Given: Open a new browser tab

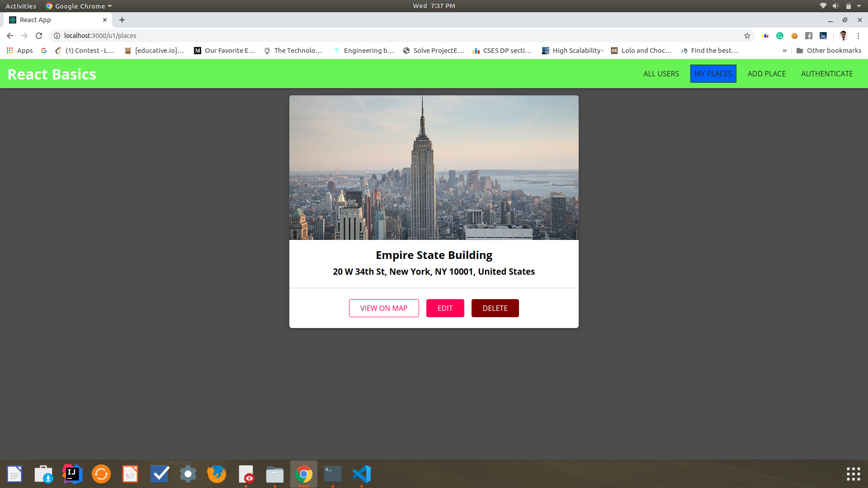Looking at the screenshot, I should (x=122, y=20).
